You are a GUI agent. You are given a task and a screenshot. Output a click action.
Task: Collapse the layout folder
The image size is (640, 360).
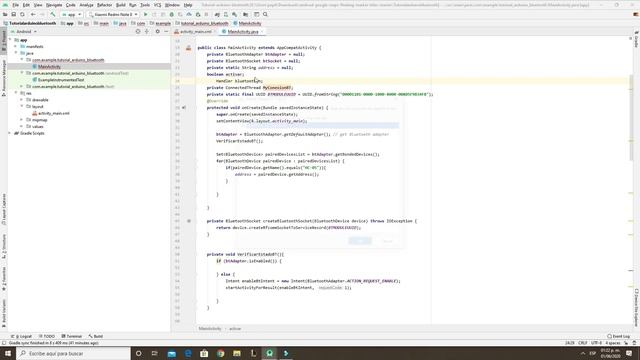(22, 106)
